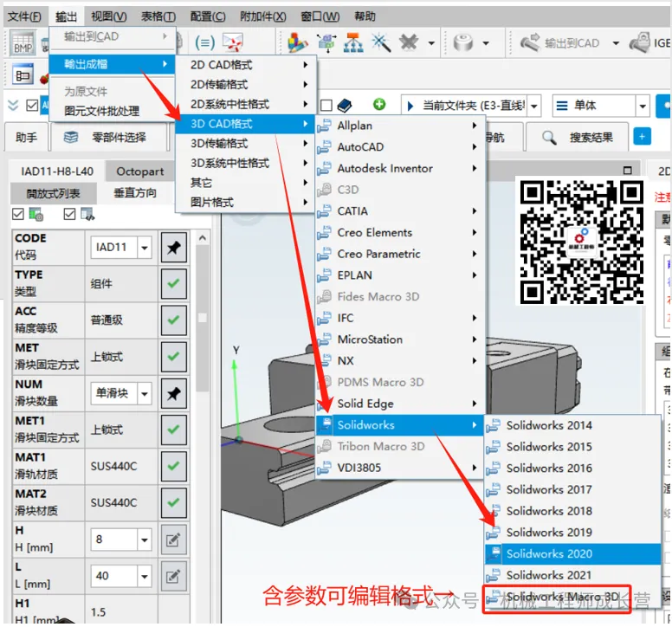Switch to the IAD11-H8-L40 tab
The image size is (672, 627).
(57, 171)
